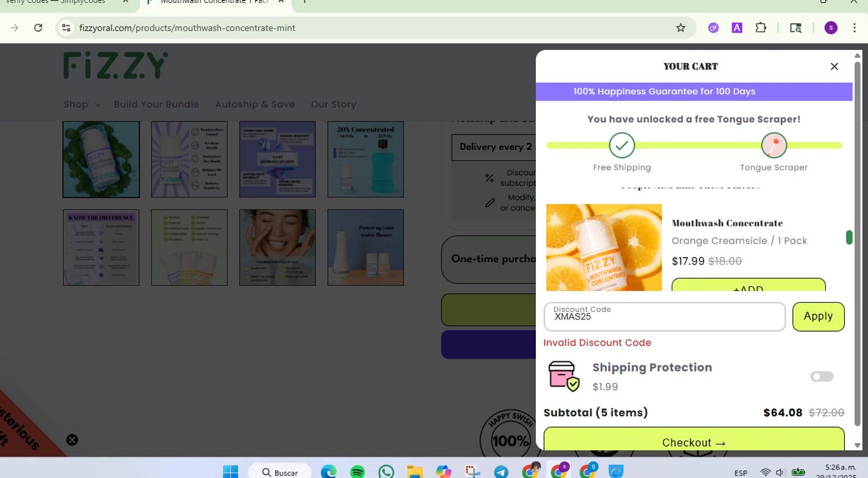The width and height of the screenshot is (868, 478).
Task: Close the Mouthwash Concentrate tab
Action: tap(281, 2)
